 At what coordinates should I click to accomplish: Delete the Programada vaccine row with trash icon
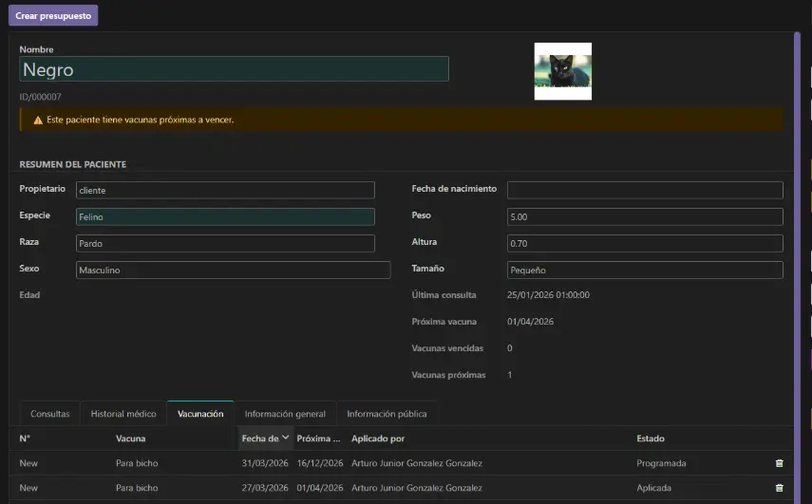pos(779,463)
